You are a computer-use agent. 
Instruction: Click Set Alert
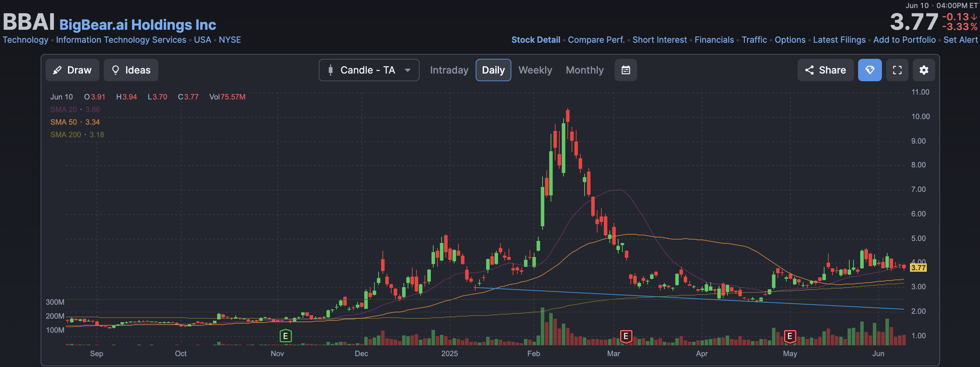click(x=960, y=40)
